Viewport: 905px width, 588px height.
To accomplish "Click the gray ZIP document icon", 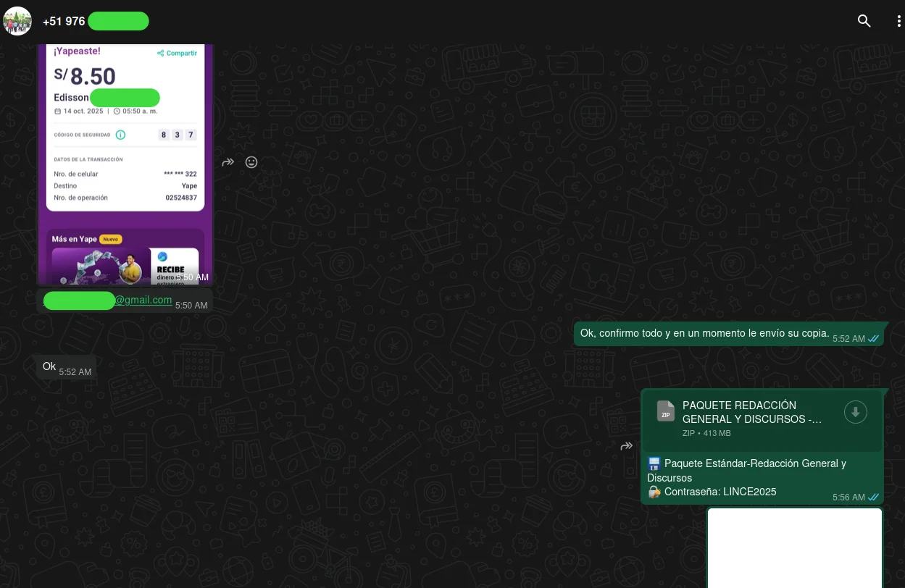I will pyautogui.click(x=665, y=412).
